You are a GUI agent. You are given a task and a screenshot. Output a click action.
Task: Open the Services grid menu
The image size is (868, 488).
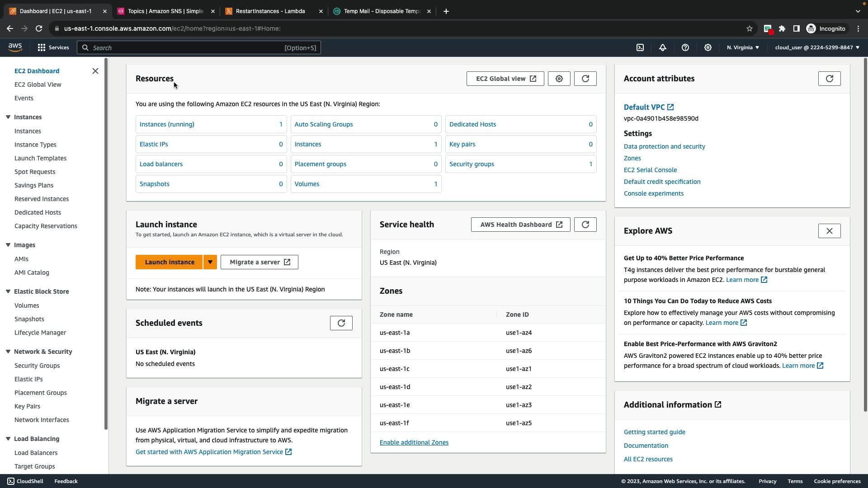[x=53, y=47]
